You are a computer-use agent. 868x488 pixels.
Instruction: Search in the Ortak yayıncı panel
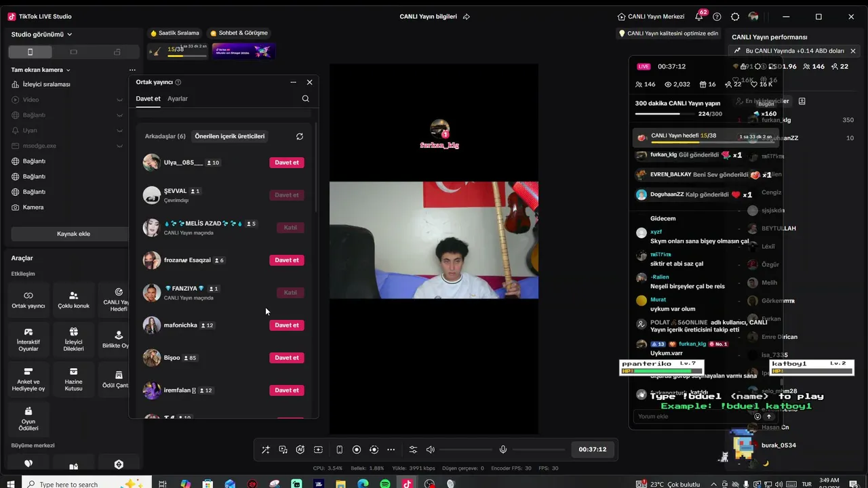coord(305,98)
